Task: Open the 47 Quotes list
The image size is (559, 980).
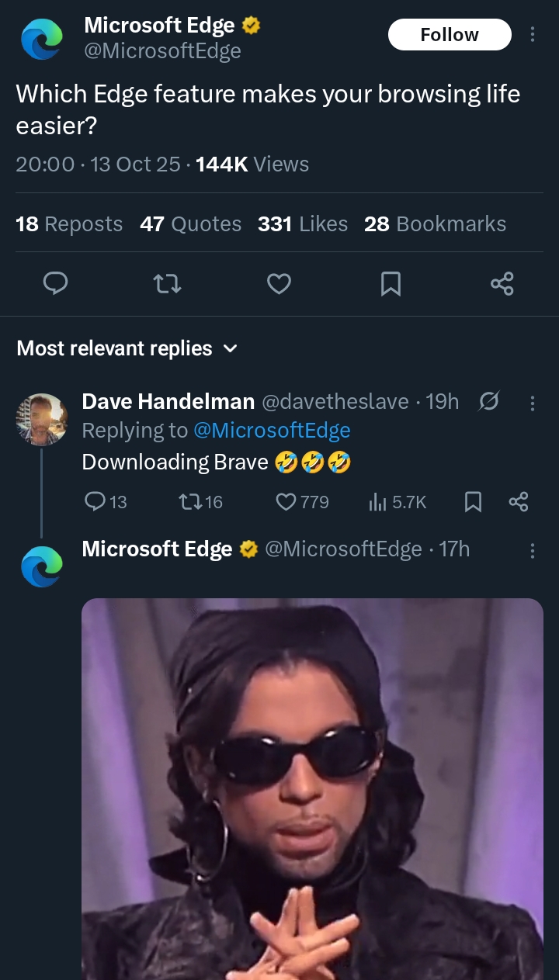Action: (190, 224)
